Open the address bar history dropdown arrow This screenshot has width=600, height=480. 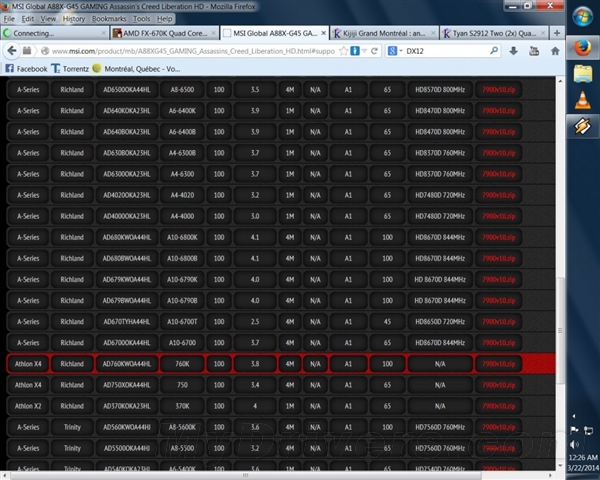pos(364,51)
